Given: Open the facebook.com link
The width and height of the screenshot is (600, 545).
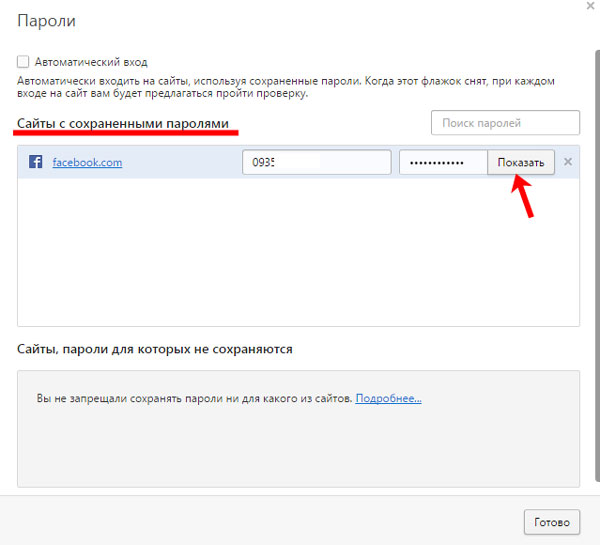Looking at the screenshot, I should (87, 162).
